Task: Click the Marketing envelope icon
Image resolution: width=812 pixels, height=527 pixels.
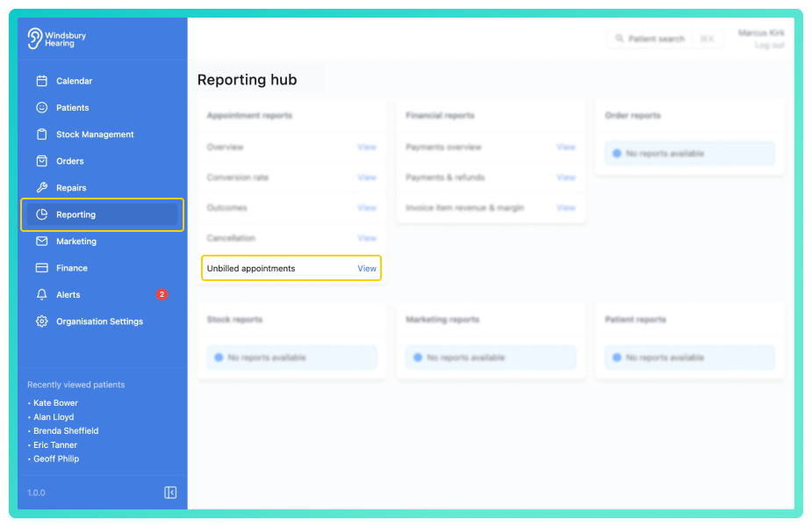Action: 42,241
